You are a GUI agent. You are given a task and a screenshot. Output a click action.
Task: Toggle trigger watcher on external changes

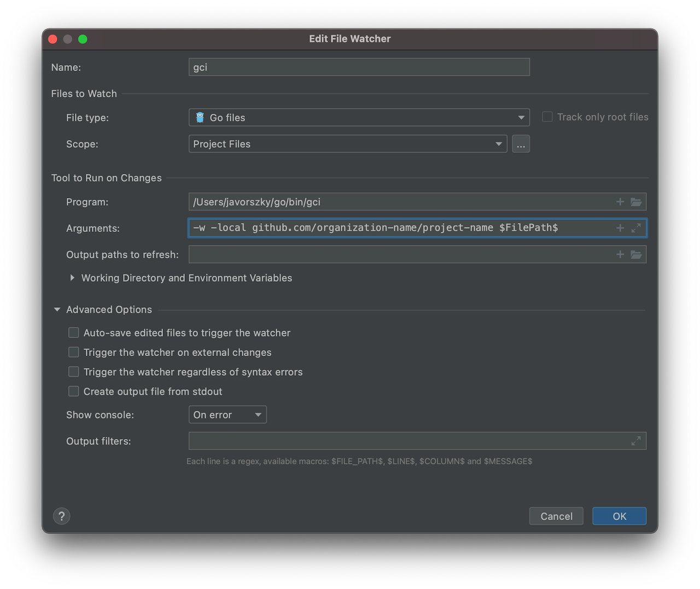[73, 352]
